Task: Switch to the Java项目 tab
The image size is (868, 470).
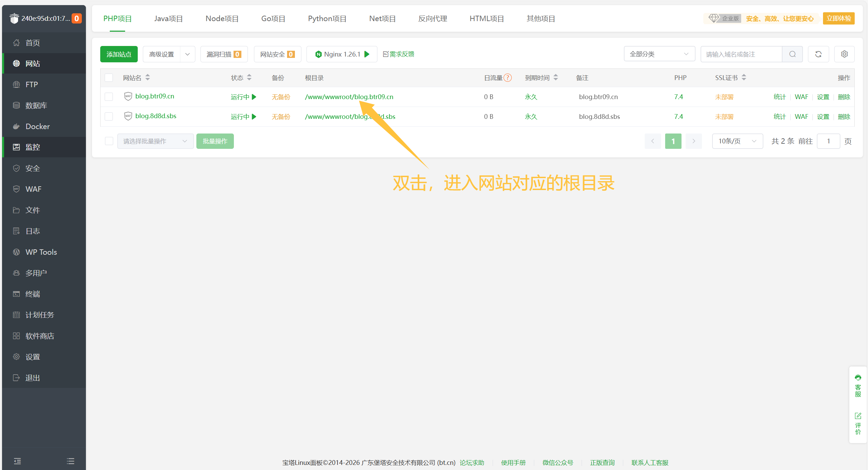Action: [168, 19]
